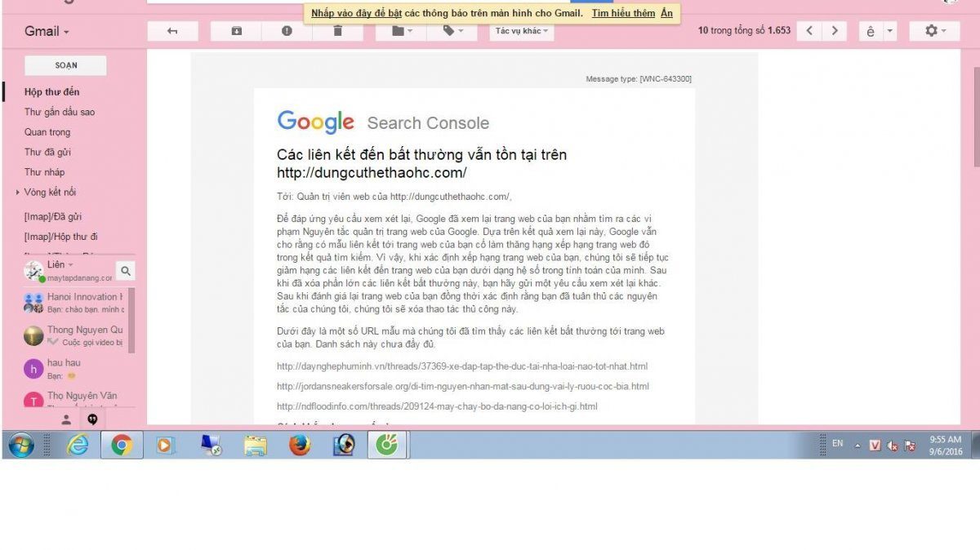This screenshot has height=550, width=980.
Task: Open the jordansneakersforsale.org sample URL
Action: pyautogui.click(x=463, y=386)
